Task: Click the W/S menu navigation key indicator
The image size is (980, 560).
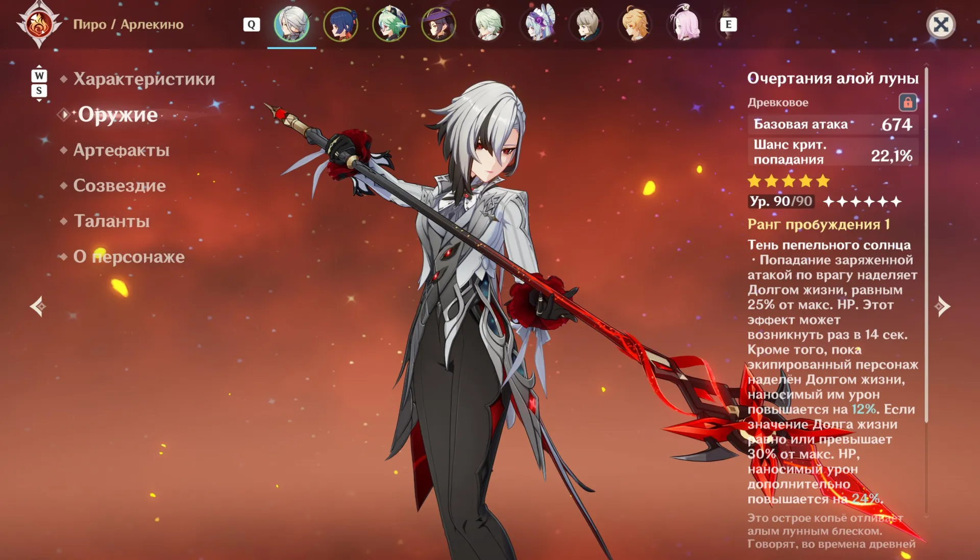Action: [x=39, y=83]
